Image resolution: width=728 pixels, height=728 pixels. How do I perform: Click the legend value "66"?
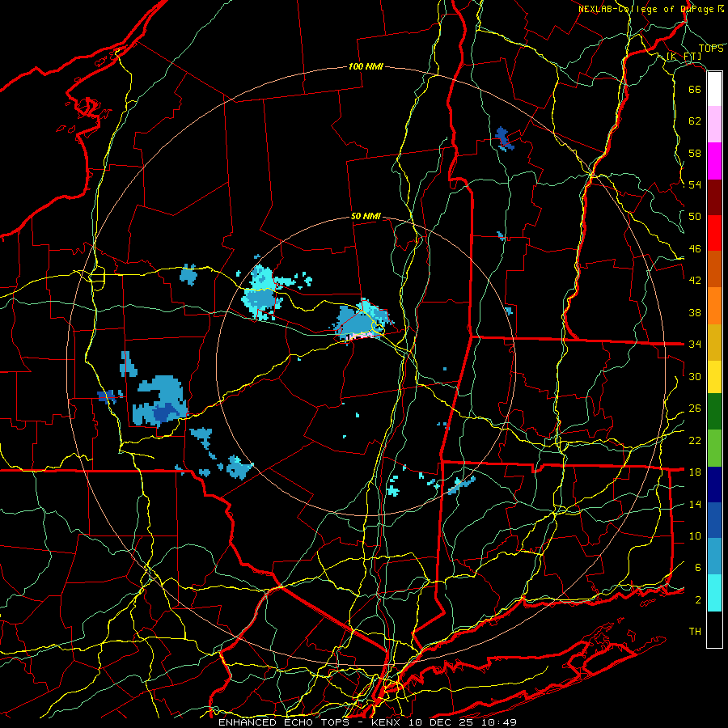[x=695, y=89]
